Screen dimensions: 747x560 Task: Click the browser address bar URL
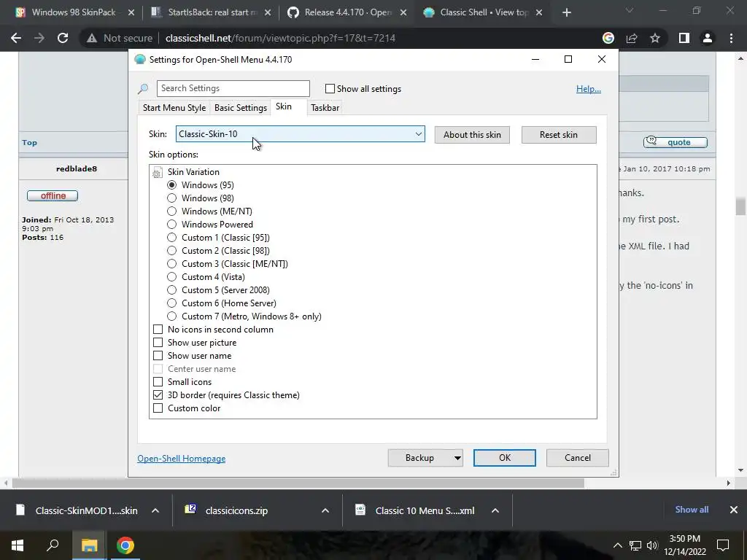280,38
